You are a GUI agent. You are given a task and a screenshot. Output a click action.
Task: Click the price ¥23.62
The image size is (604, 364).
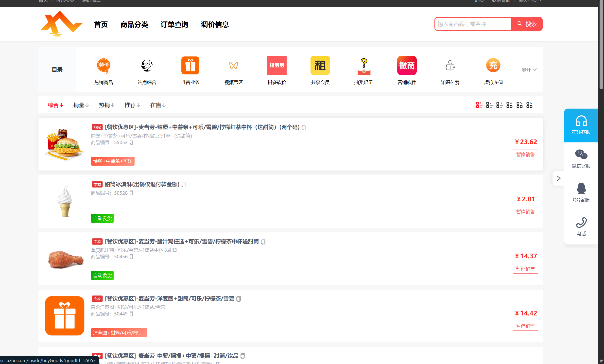tap(526, 142)
